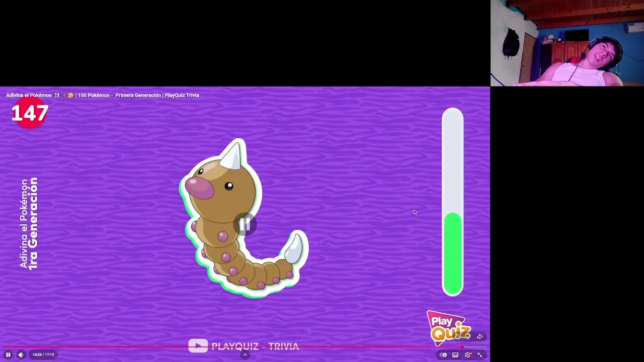Expand the chevron-up panel at the player bottom
Image resolution: width=644 pixels, height=362 pixels.
point(245,355)
